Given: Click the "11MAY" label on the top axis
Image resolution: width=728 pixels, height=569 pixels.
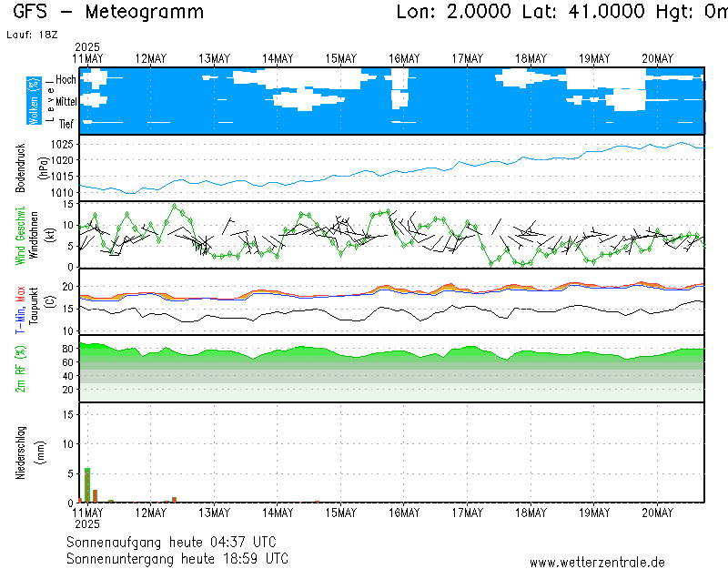Looking at the screenshot, I should (87, 59).
